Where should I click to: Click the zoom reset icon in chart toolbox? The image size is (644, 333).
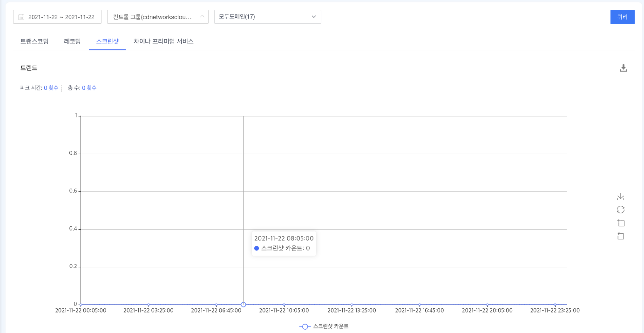tap(620, 236)
